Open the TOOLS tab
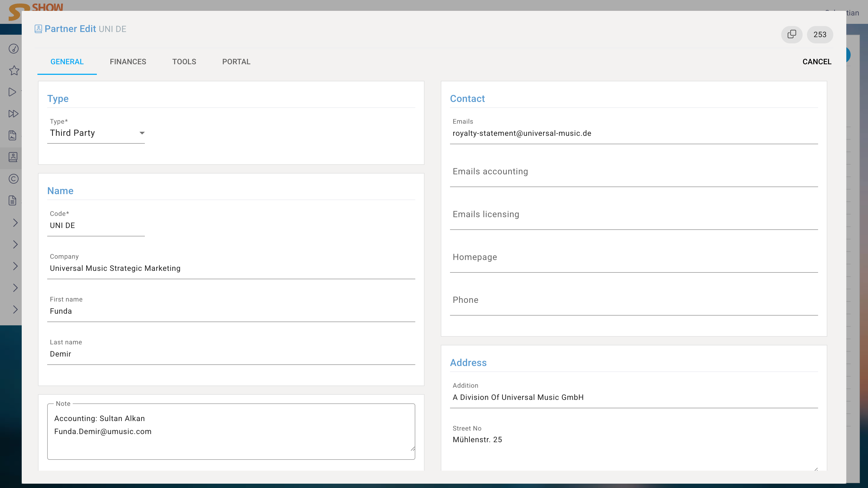This screenshot has width=868, height=488. (x=184, y=62)
